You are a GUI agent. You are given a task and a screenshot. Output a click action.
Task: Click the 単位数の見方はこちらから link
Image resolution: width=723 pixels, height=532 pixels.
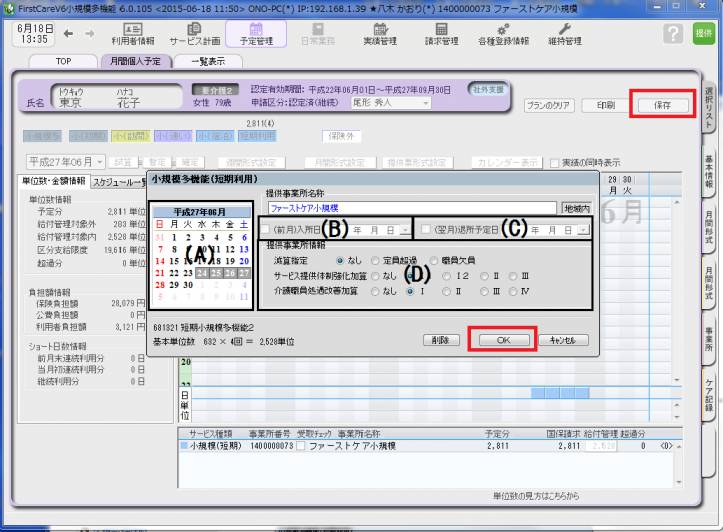(547, 495)
